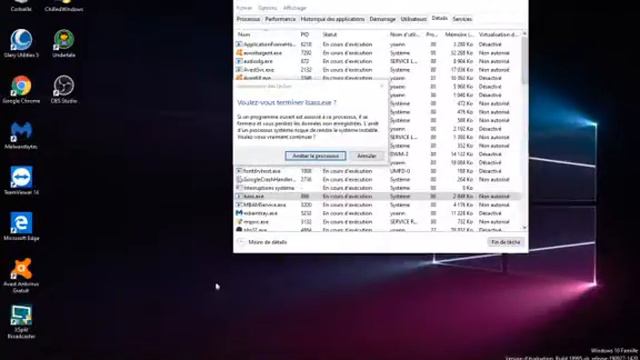Sort by the Mémoire column header
Viewport: 640px width, 360px height.
pos(459,35)
